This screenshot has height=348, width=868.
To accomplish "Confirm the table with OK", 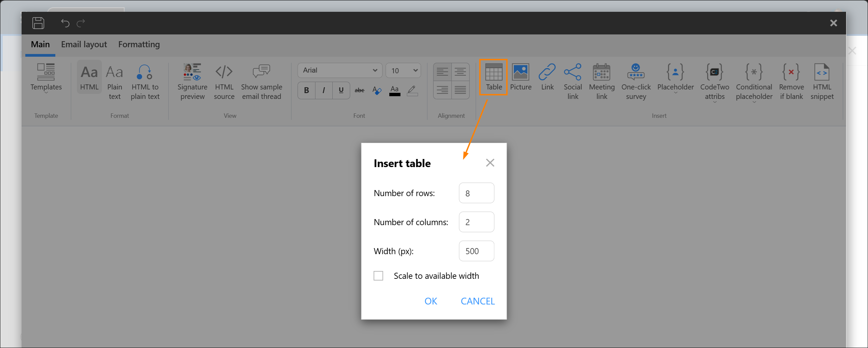I will click(x=431, y=301).
